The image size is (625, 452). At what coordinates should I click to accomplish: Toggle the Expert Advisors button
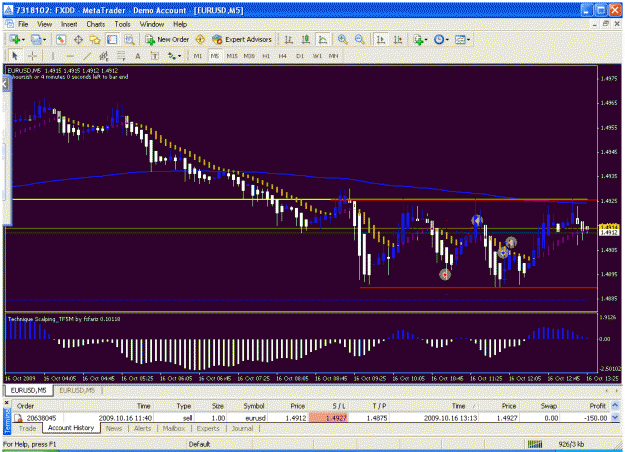[x=242, y=39]
